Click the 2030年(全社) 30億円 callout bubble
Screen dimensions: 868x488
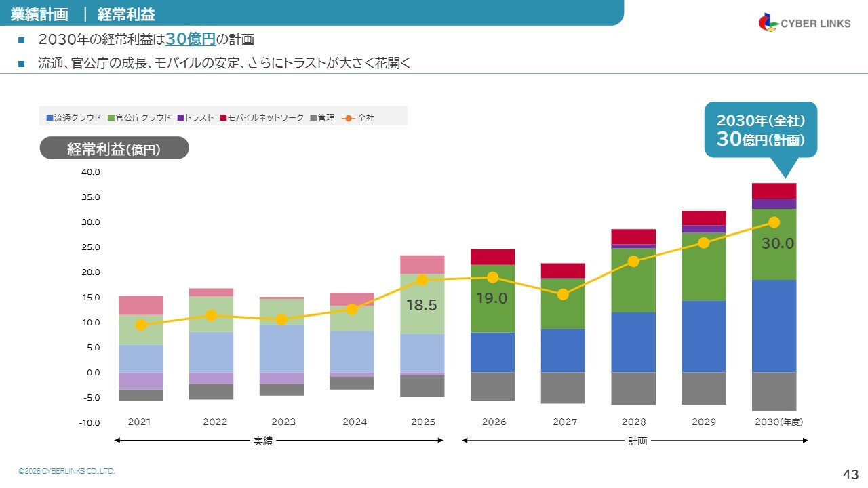point(760,130)
